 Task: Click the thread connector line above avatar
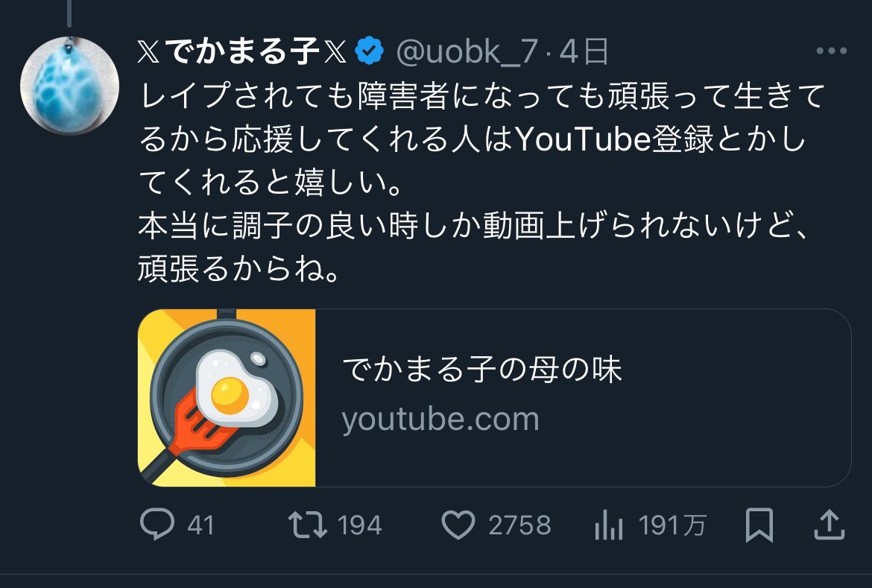click(x=69, y=13)
